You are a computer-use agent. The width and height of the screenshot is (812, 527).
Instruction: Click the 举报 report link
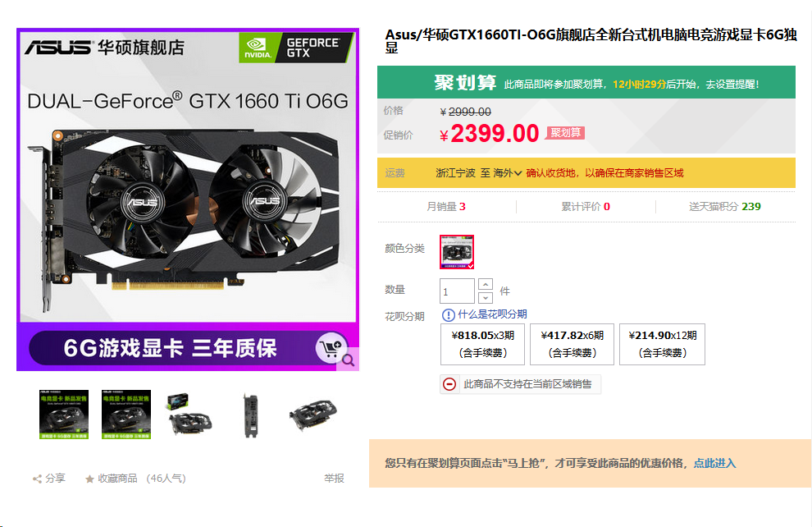[x=334, y=479]
